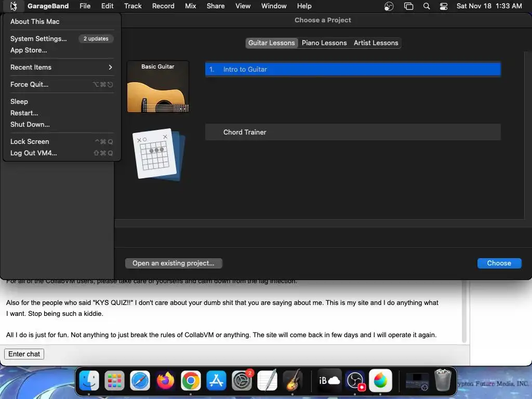Open the Track menu
Screen dimensions: 532x399
click(x=132, y=6)
